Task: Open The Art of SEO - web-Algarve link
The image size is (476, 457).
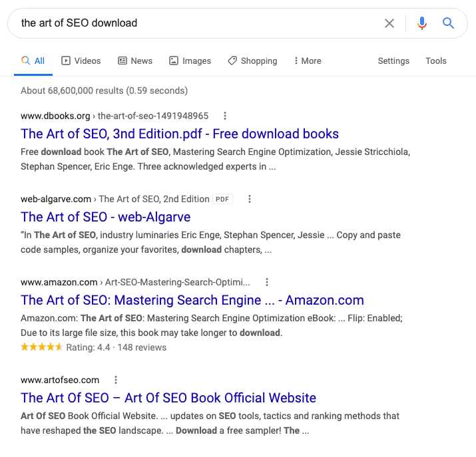Action: point(105,217)
